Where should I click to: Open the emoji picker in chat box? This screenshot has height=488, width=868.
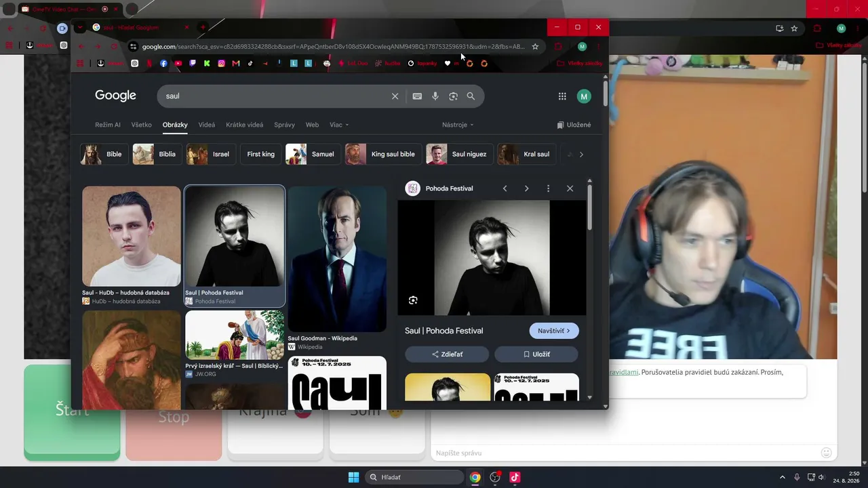click(826, 453)
